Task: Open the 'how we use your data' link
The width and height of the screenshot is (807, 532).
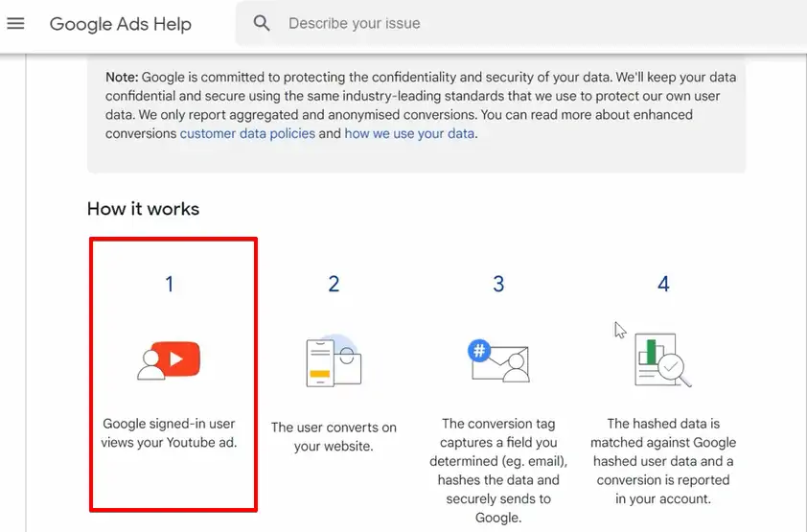Action: [x=409, y=133]
